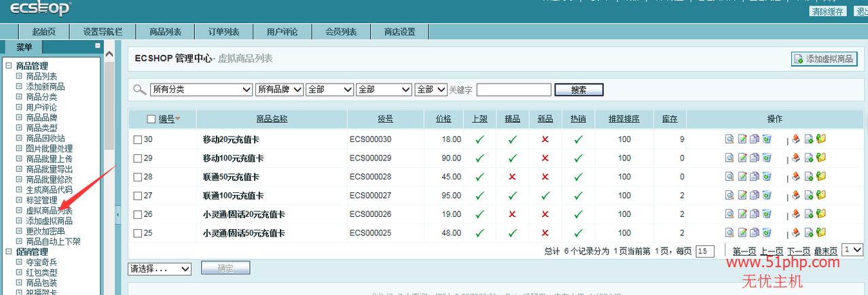Collapse the sidebar using the divider arrow handle

point(117,215)
